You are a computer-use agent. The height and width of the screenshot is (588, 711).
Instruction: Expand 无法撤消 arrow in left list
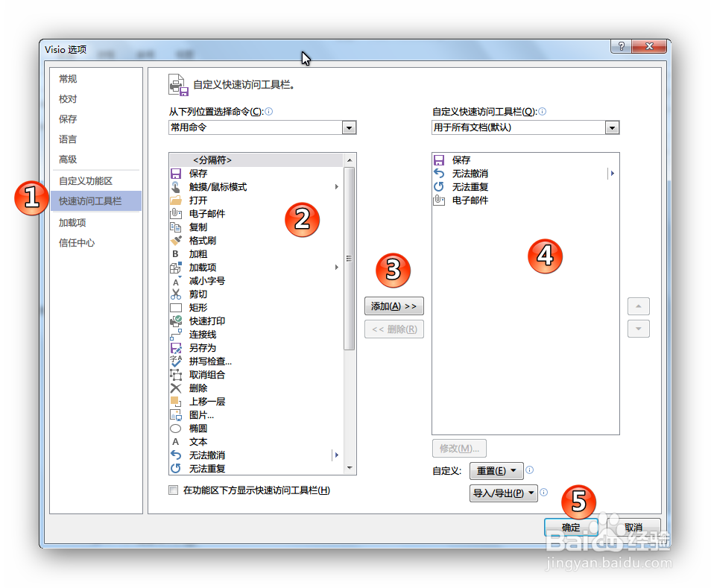pos(336,455)
